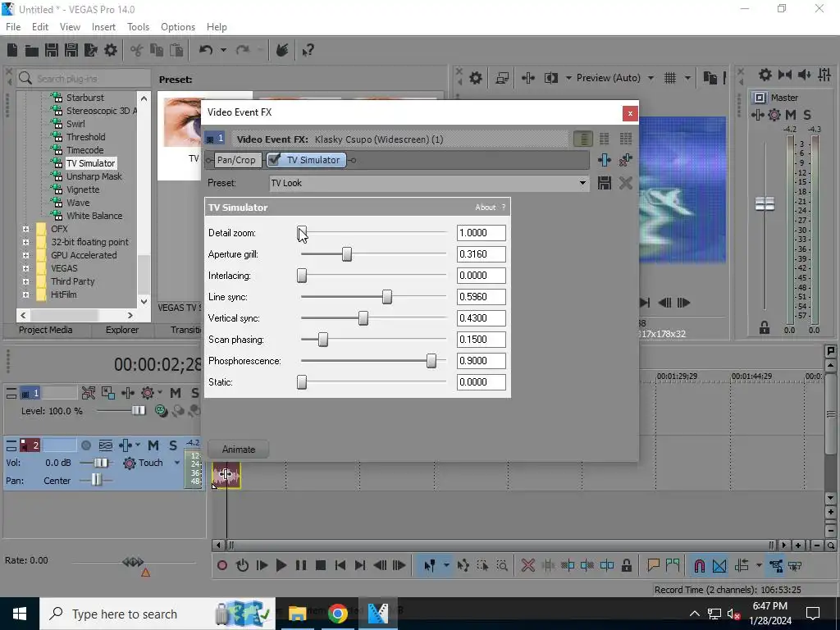Open a project with the folder icon
The width and height of the screenshot is (840, 630).
point(32,50)
